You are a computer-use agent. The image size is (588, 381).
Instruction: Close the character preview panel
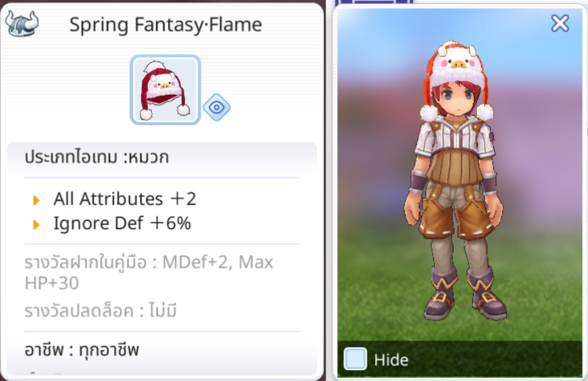point(560,24)
